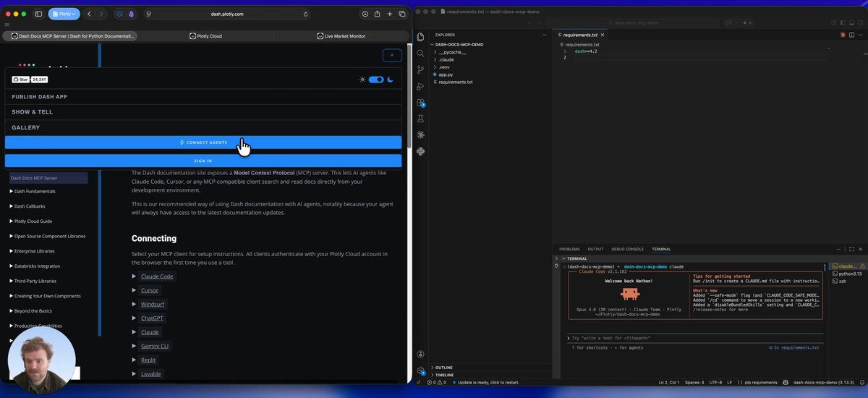
Task: Expand the OUTLINE section
Action: [443, 368]
